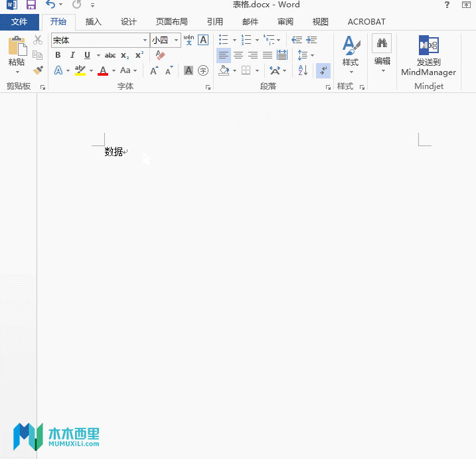Viewport: 476px width, 459px height.
Task: Expand the font dialog launcher in 字体 group
Action: [208, 88]
